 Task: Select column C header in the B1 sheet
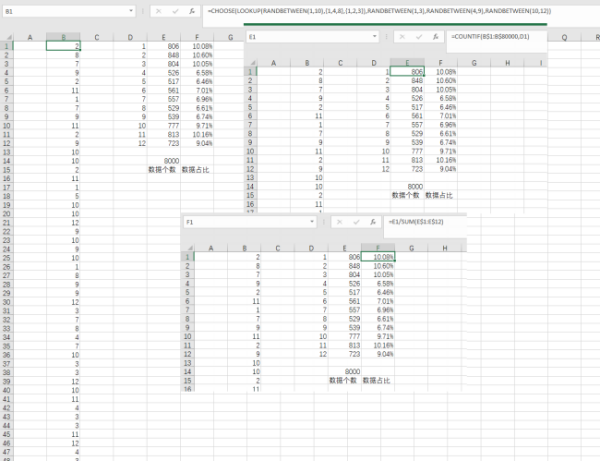coord(96,37)
